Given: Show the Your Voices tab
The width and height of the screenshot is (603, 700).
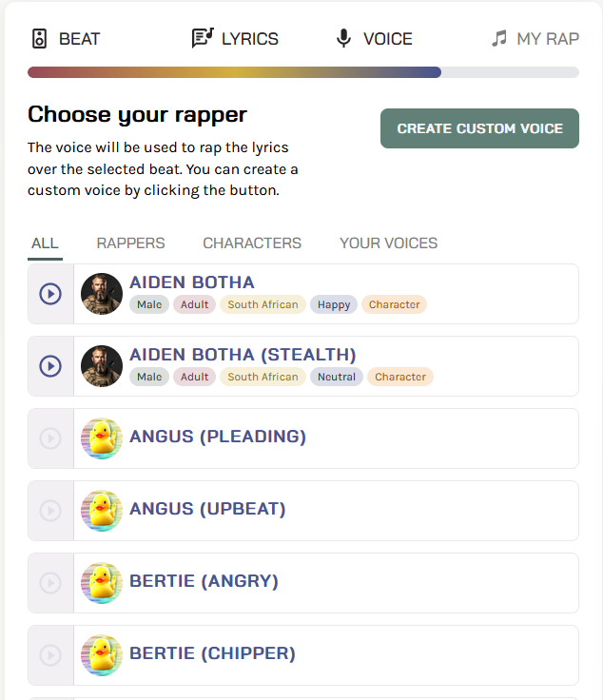Looking at the screenshot, I should tap(388, 243).
